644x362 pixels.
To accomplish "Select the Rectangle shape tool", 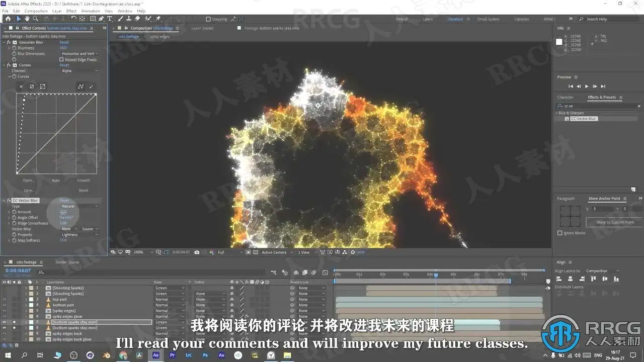I will click(93, 19).
